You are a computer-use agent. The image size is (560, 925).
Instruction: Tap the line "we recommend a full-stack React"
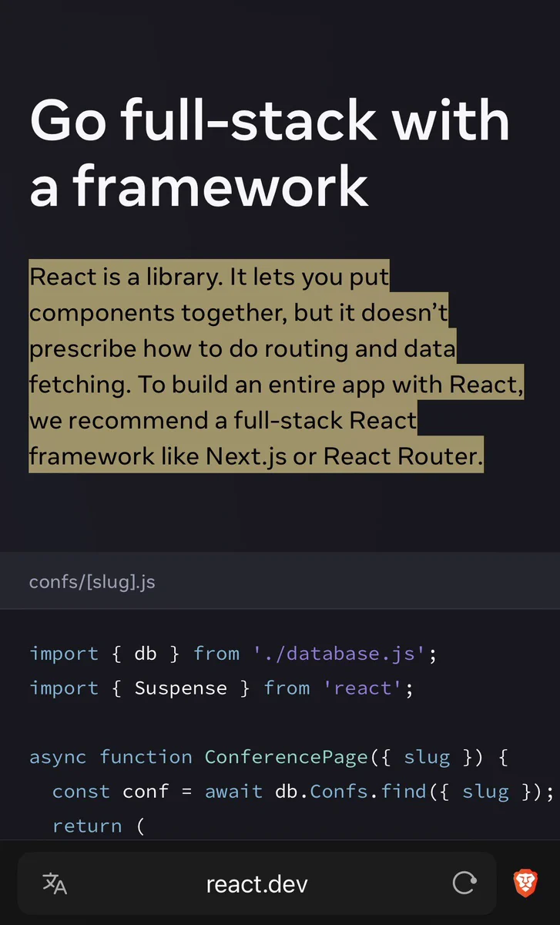point(223,420)
